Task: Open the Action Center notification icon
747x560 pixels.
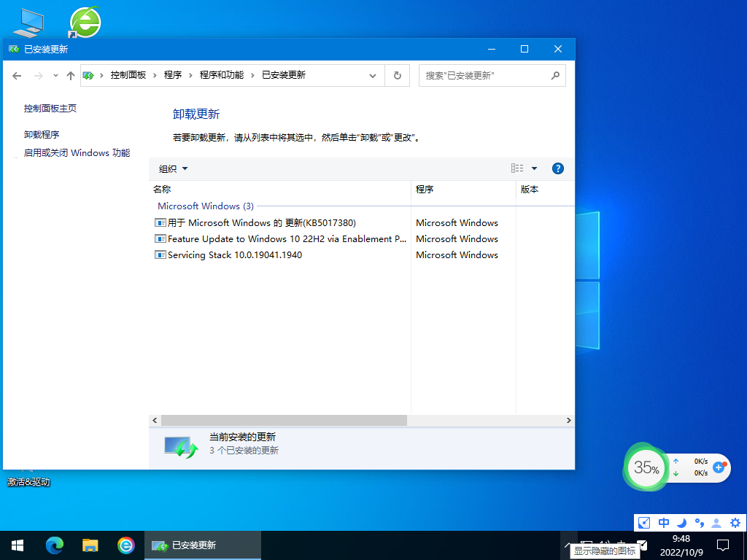Action: pos(721,545)
